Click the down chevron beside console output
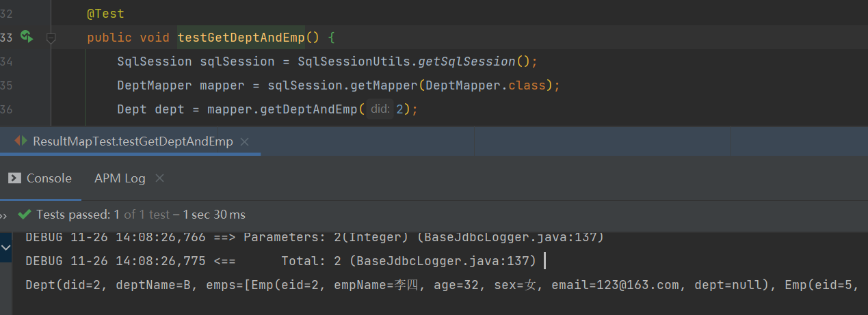 click(x=6, y=248)
